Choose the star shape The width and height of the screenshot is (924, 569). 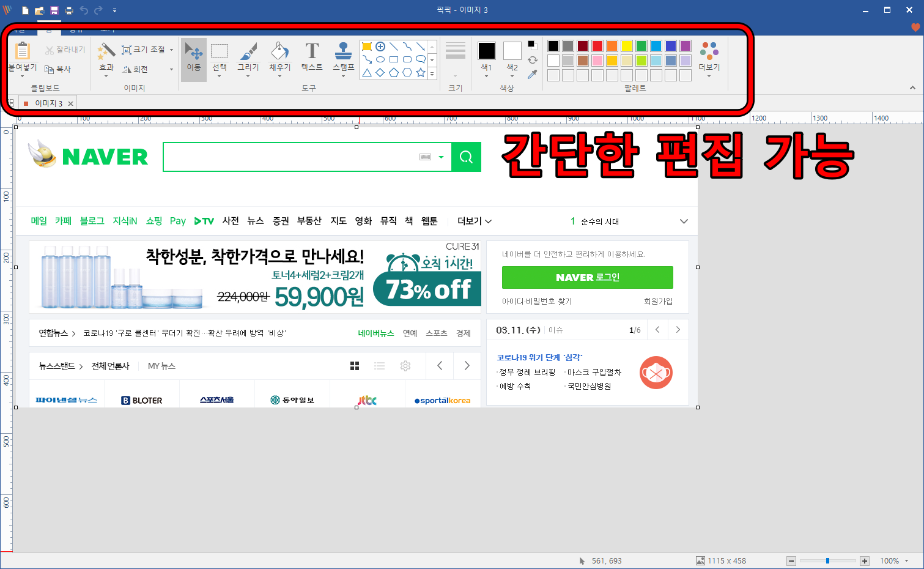(x=421, y=73)
